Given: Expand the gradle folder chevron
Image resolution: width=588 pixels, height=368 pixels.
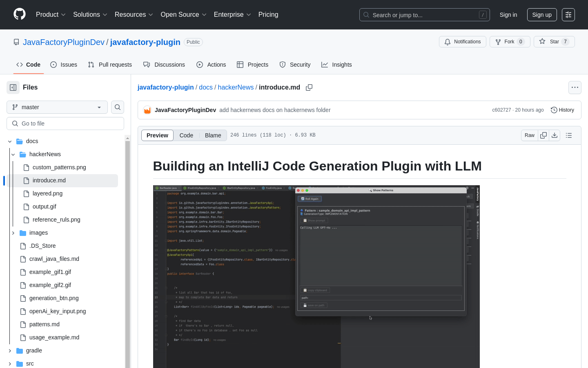Looking at the screenshot, I should 10,350.
